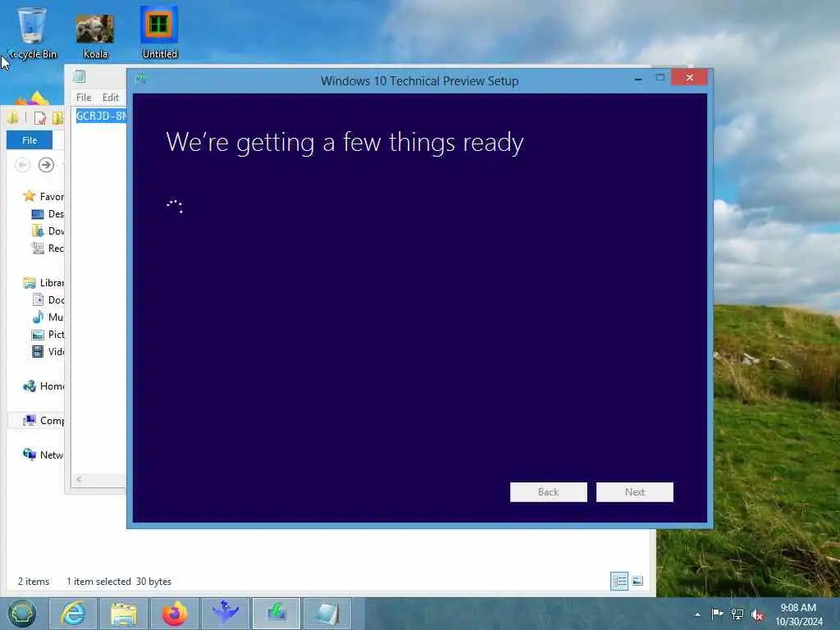Click the selected GCRJD text in Notepad
Screen dimensions: 840x630
pyautogui.click(x=101, y=116)
